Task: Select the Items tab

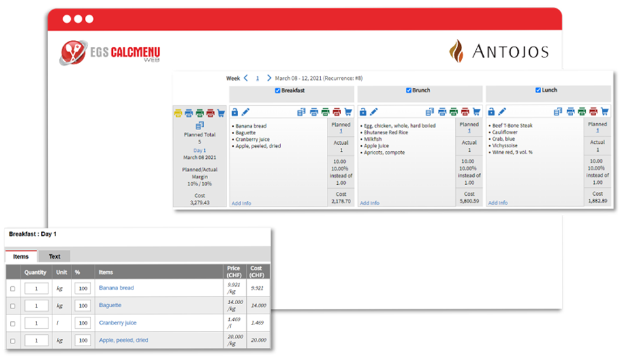Action: pyautogui.click(x=21, y=256)
